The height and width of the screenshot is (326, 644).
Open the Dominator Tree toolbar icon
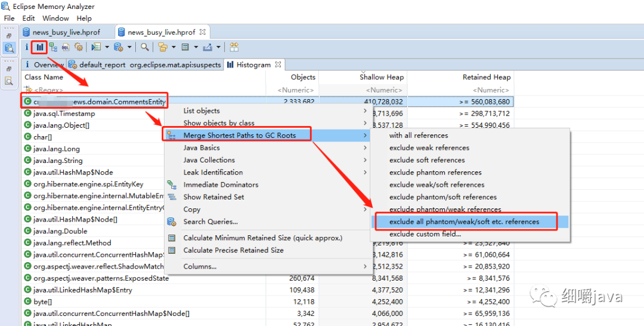pos(53,47)
